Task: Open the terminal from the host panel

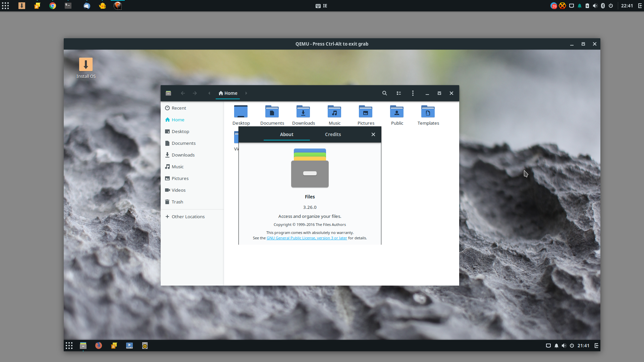Action: click(68, 6)
